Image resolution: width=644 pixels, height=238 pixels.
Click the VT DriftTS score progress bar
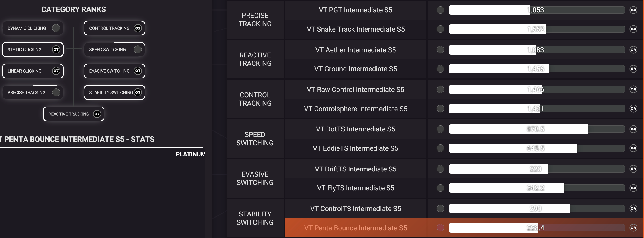(536, 169)
